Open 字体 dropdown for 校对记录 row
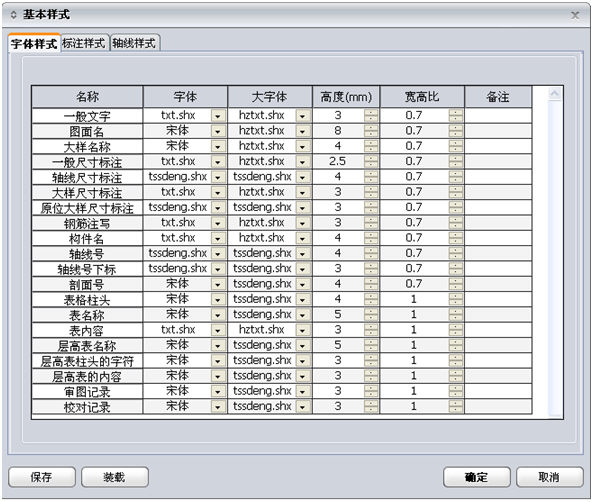 click(218, 407)
